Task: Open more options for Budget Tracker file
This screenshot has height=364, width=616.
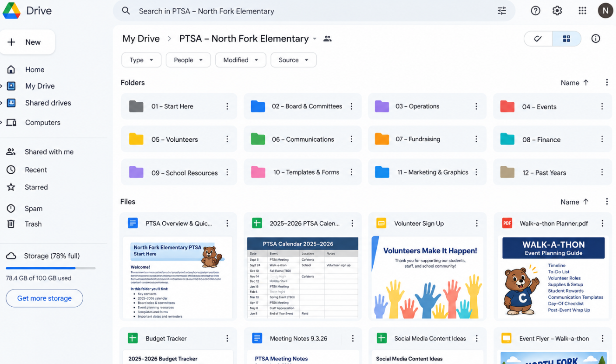Action: coord(227,338)
